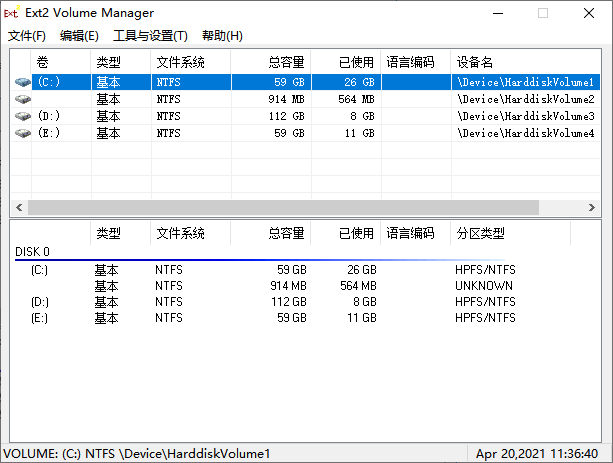613x463 pixels.
Task: Open the 编辑(E) menu
Action: pos(79,36)
